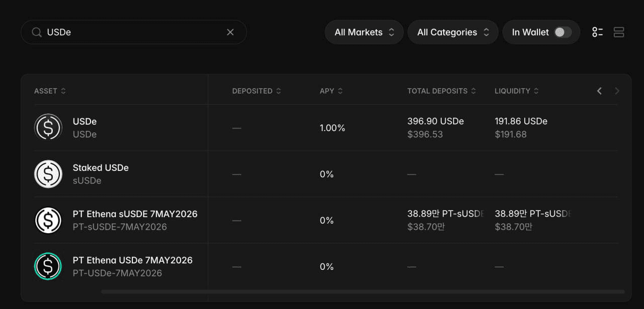Screen dimensions: 644x309
Task: Click the search magnifier icon
Action: tap(36, 32)
